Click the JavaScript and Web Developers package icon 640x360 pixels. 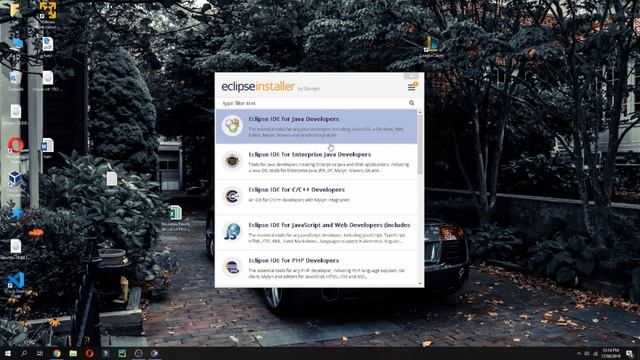click(232, 231)
